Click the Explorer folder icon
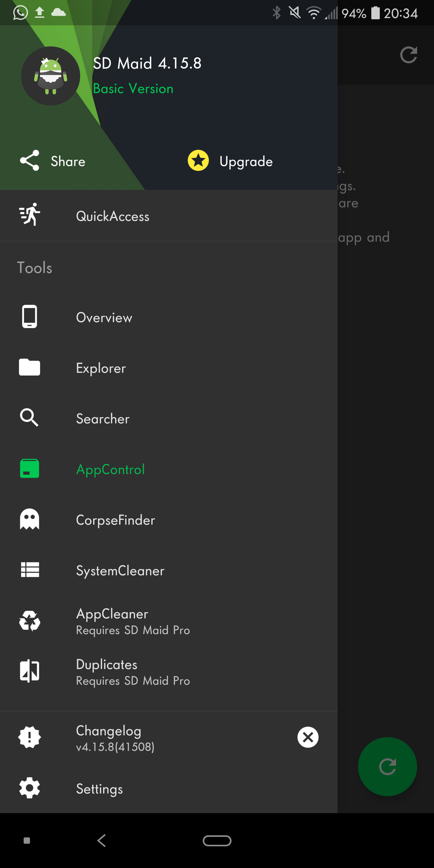This screenshot has width=434, height=868. pos(30,367)
